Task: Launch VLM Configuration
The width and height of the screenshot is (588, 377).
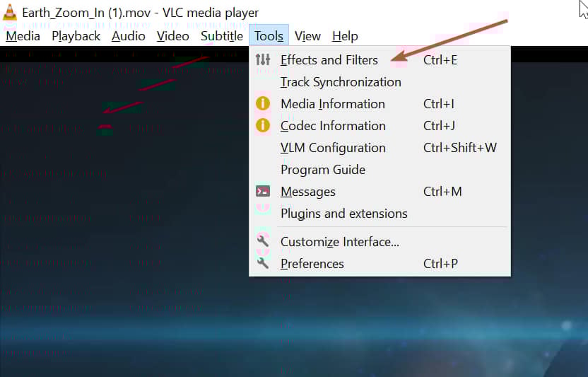Action: point(380,148)
